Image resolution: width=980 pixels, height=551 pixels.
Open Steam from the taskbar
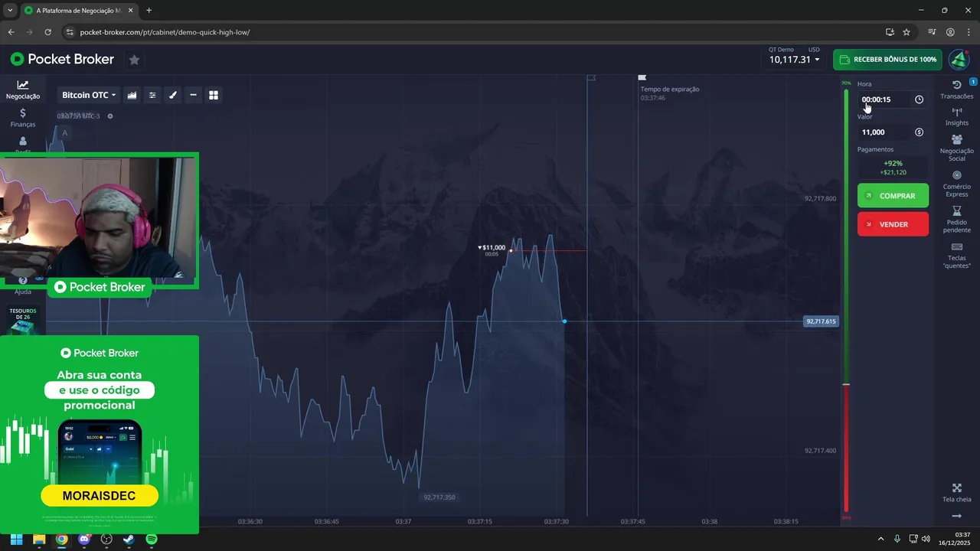coord(129,539)
